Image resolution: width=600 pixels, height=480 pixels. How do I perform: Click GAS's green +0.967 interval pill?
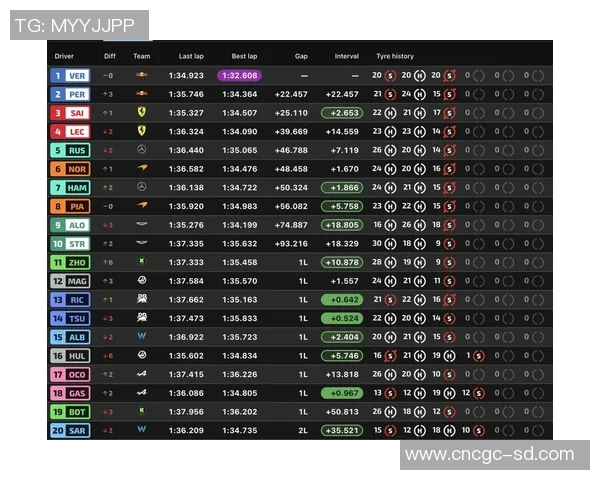(342, 393)
